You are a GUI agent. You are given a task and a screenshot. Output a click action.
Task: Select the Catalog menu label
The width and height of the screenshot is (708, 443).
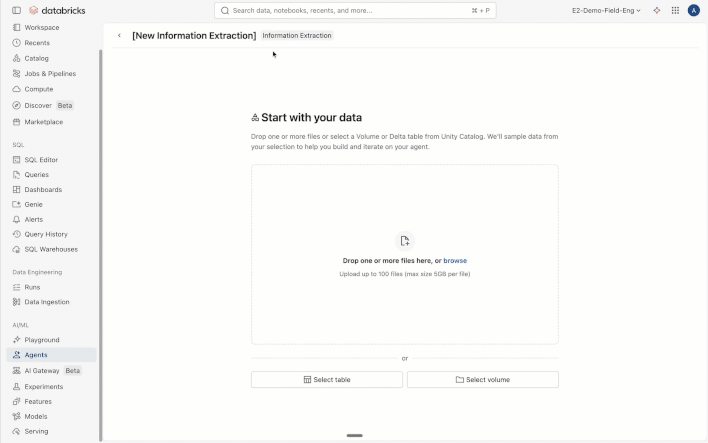click(x=37, y=58)
